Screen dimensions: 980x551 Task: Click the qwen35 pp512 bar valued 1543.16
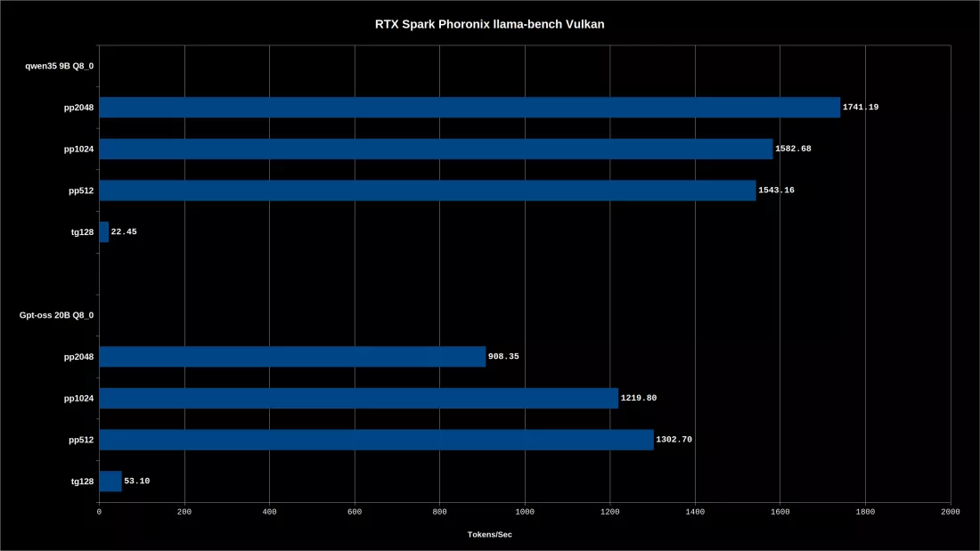(x=428, y=190)
